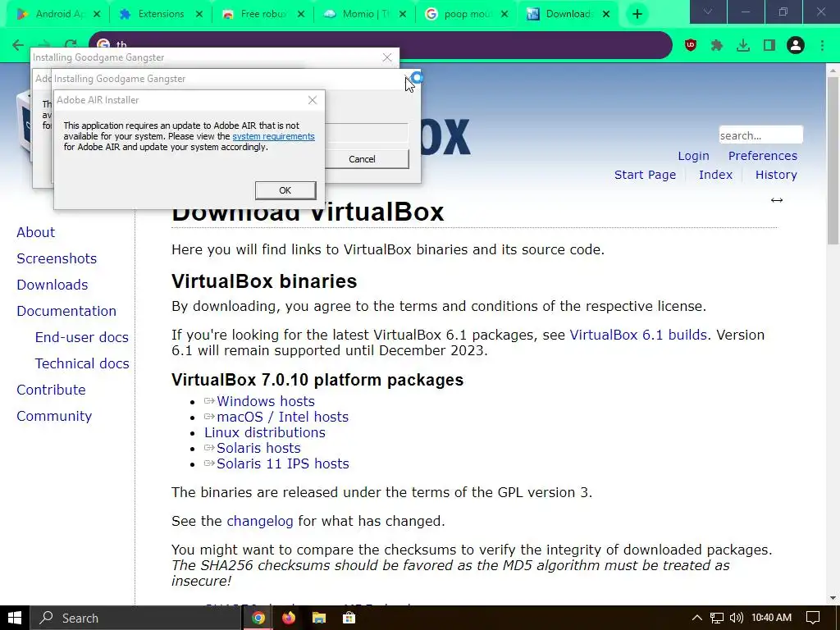The height and width of the screenshot is (630, 840).
Task: Switch to the Android Apps tab
Action: pos(58,14)
